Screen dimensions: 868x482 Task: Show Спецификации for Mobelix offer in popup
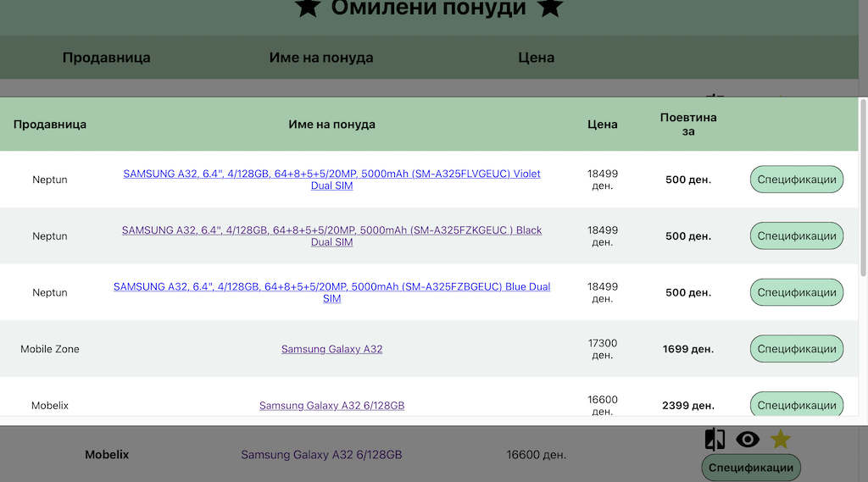796,405
